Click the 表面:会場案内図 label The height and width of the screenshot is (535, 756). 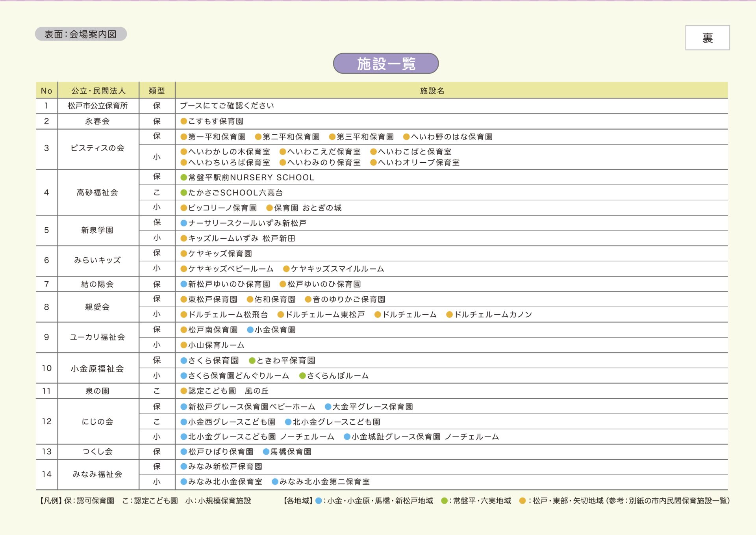(81, 34)
